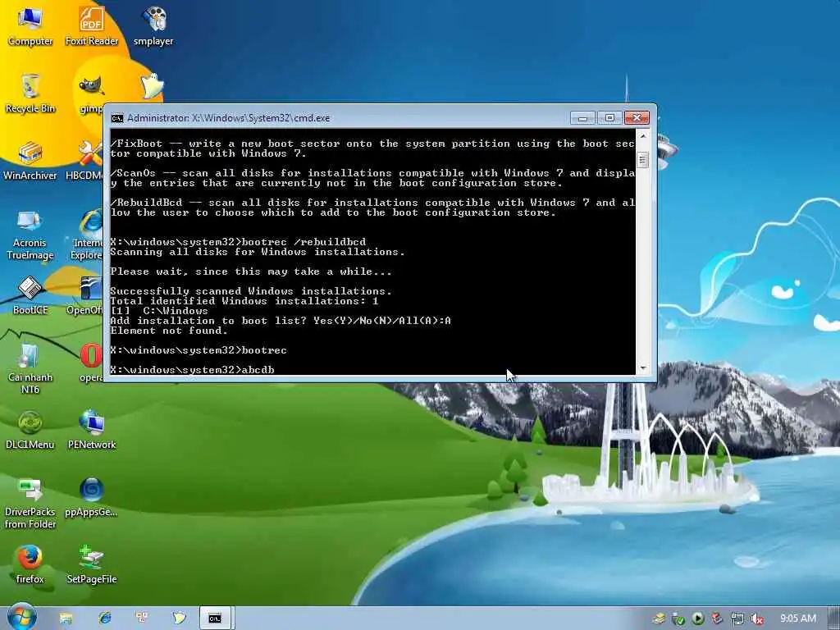Open the network tray icon
The image size is (840, 630).
point(737,619)
